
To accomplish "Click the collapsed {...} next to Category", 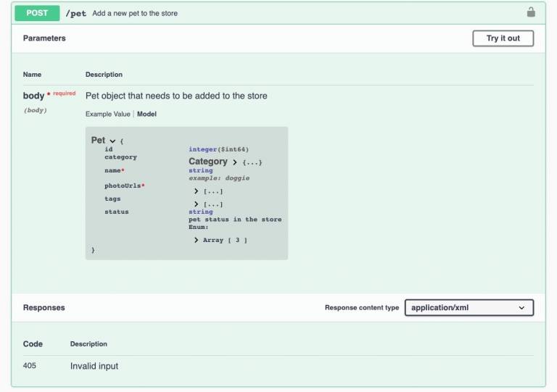I will [x=252, y=162].
